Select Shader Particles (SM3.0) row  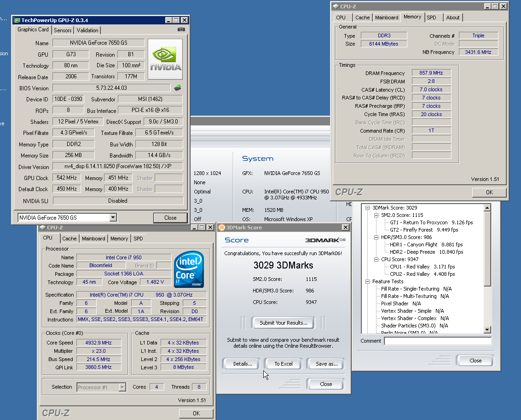coord(414,326)
